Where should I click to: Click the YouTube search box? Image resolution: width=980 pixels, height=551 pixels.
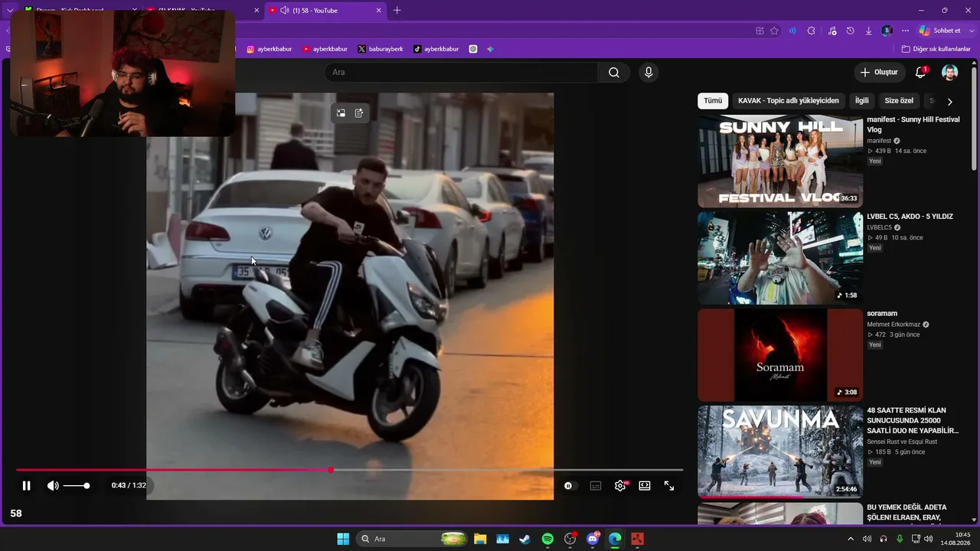pyautogui.click(x=462, y=73)
